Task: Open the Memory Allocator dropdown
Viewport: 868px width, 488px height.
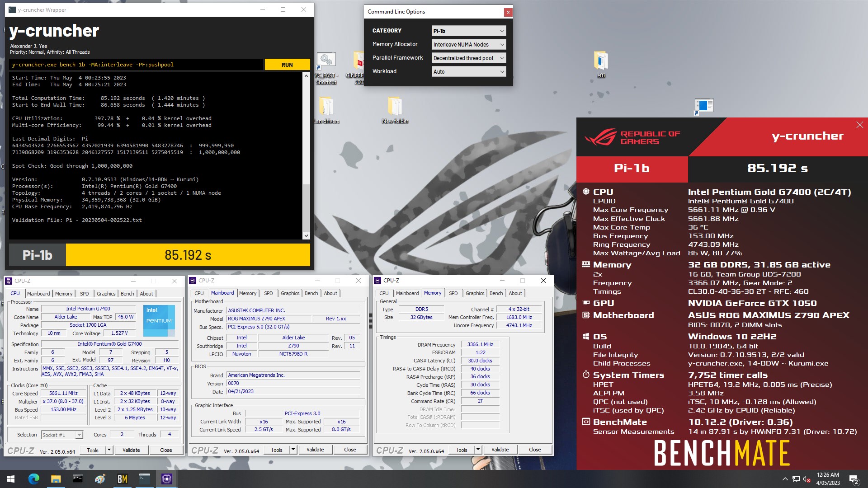Action: (469, 44)
